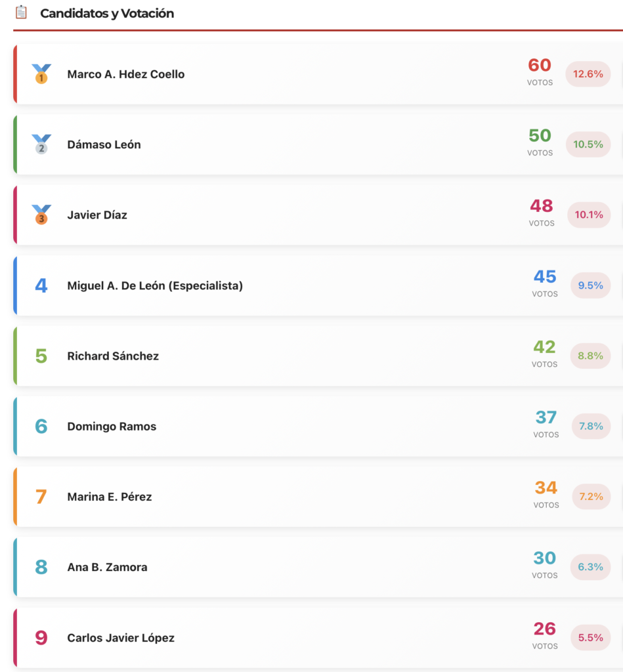
Task: Click rank number 8 beside Ana B. Zamora
Action: coord(41,567)
